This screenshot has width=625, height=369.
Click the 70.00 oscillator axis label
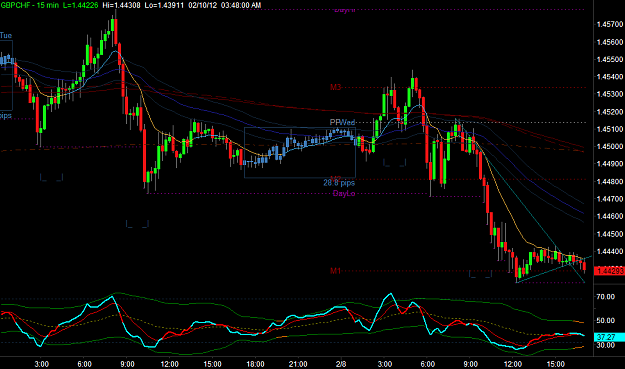[606, 297]
